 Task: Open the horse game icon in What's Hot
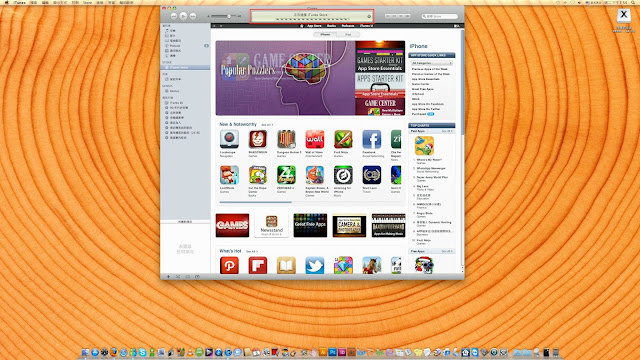click(x=371, y=265)
